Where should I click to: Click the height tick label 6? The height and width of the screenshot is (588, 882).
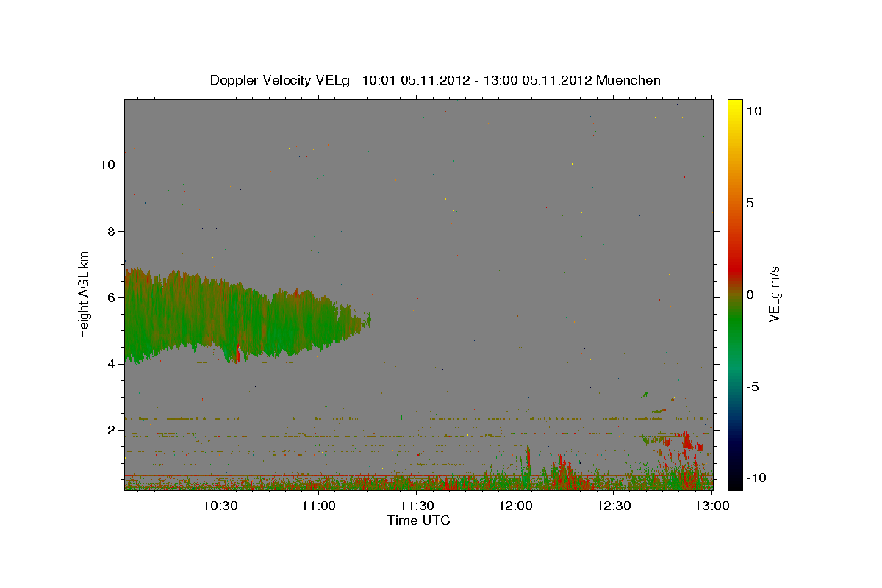[x=112, y=298]
